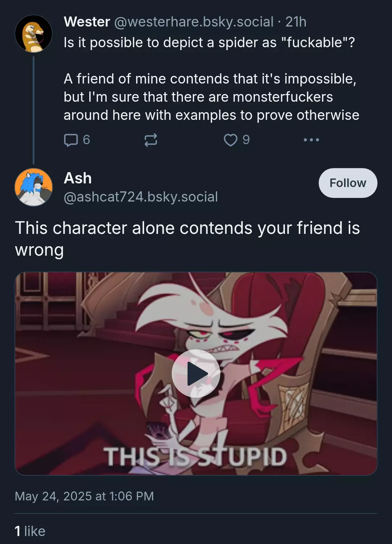
Task: Like Wester's post with the heart icon
Action: coord(230,140)
